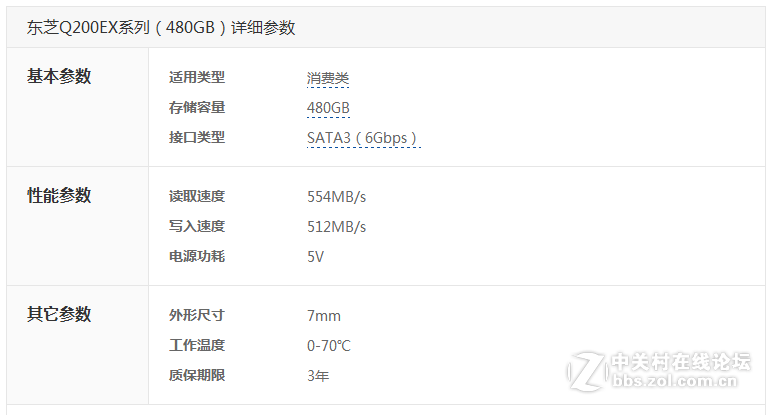Click the 554MB/s read speed value
This screenshot has height=415, width=774.
tap(337, 197)
